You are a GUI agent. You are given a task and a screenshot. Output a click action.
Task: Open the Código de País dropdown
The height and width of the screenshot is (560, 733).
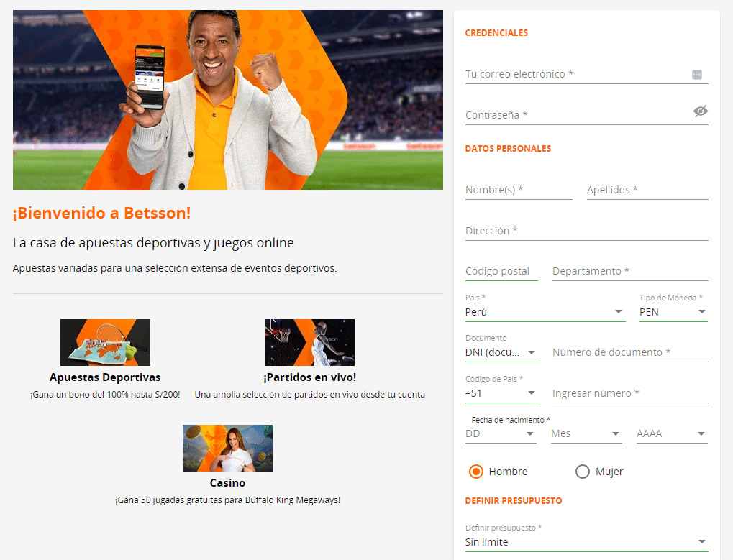[x=501, y=393]
